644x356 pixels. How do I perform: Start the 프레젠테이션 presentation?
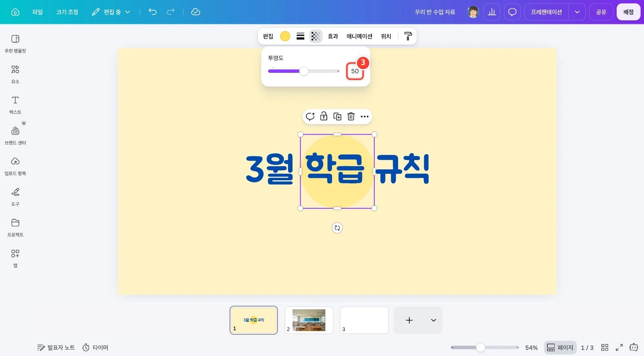[546, 12]
